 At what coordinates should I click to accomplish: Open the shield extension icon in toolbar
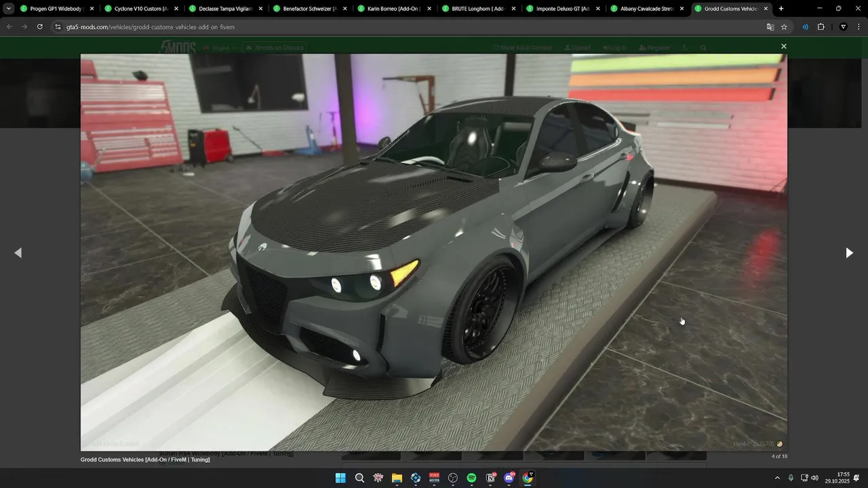pos(843,26)
